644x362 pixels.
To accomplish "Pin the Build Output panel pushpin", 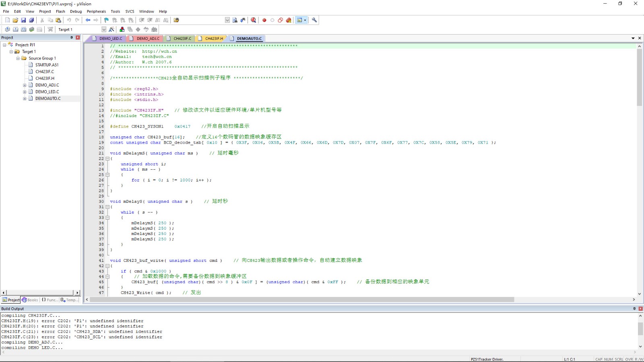I will (x=634, y=309).
